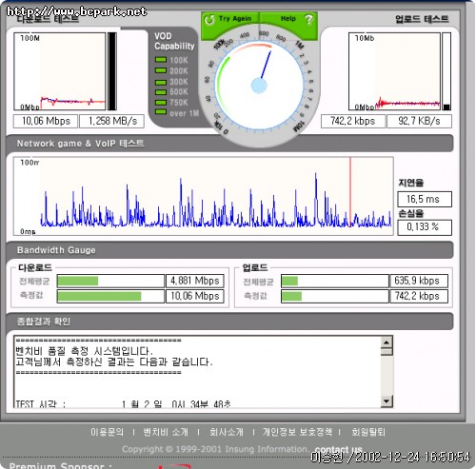This screenshot has height=469, width=476.
Task: Click the download speed graph
Action: (x=60, y=71)
